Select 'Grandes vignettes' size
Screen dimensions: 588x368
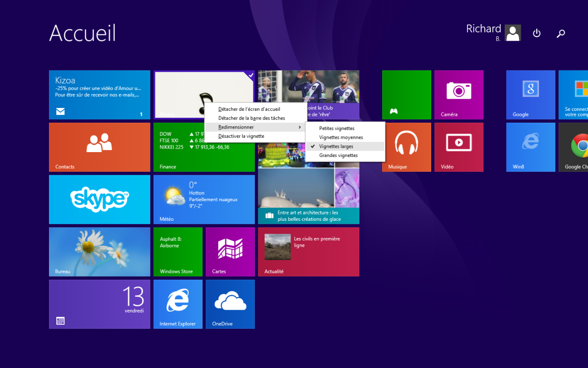(345, 156)
